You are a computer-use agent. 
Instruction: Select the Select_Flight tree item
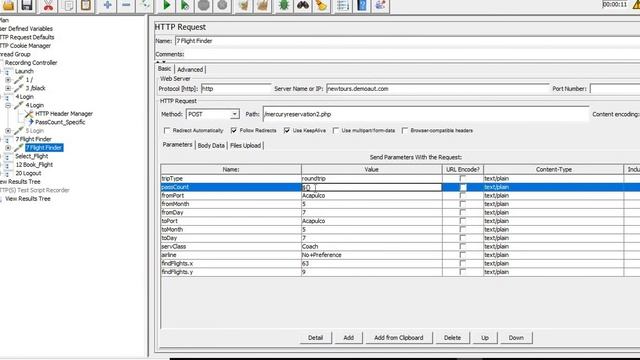(x=31, y=156)
